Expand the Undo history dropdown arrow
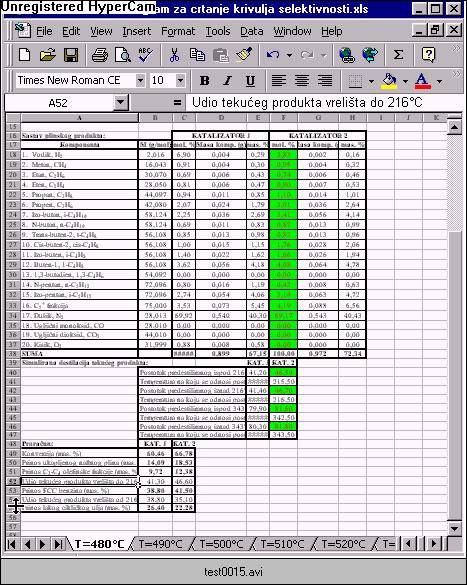This screenshot has width=467, height=585. (289, 55)
